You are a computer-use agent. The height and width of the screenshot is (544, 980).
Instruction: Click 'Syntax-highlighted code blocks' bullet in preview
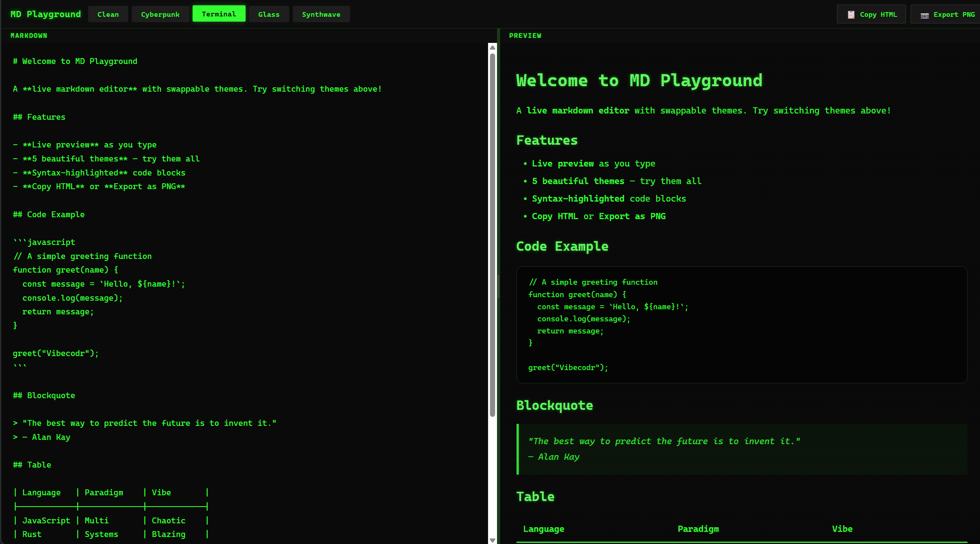pos(609,199)
